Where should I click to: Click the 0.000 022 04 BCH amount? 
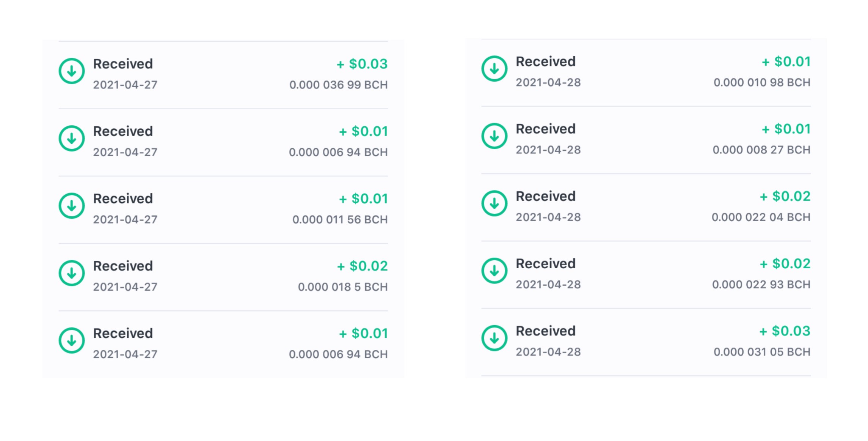(761, 217)
